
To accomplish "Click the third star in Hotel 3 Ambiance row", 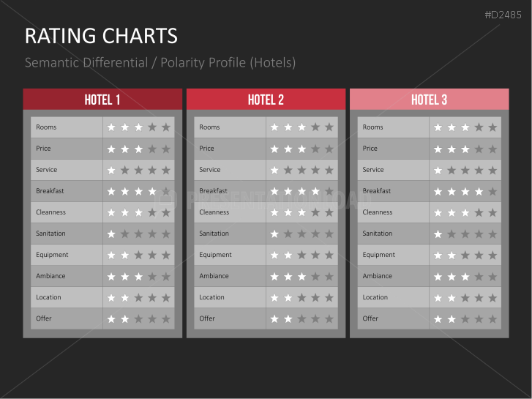I will click(x=465, y=277).
